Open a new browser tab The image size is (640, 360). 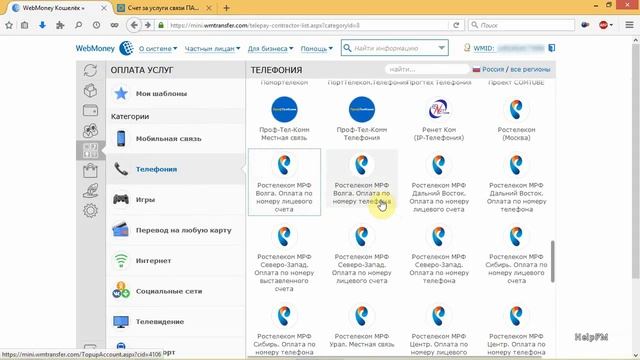point(227,8)
